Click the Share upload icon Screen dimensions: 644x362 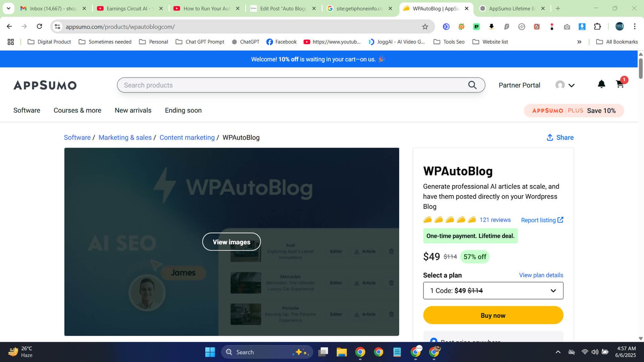point(550,138)
